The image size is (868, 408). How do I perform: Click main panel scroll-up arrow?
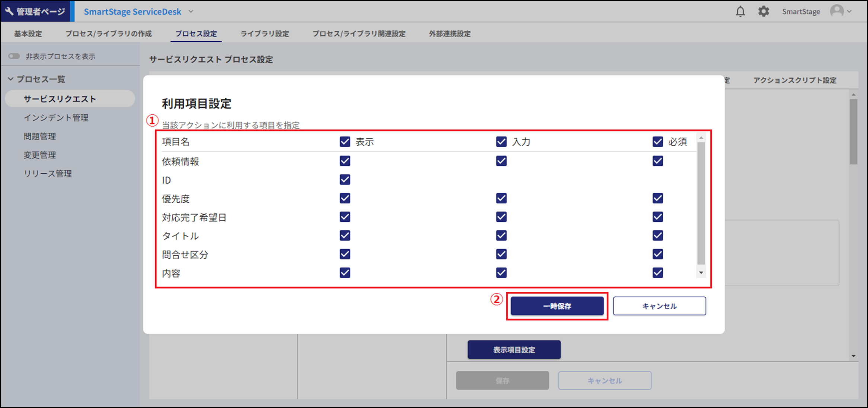(x=853, y=95)
